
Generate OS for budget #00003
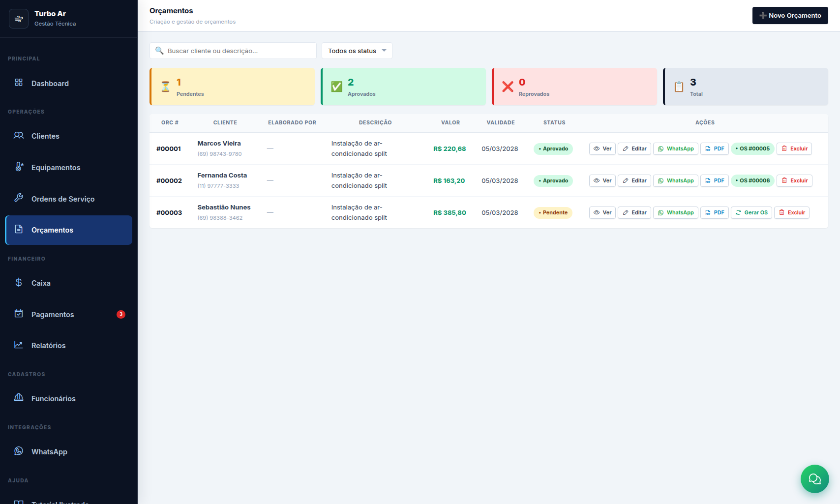tap(751, 212)
